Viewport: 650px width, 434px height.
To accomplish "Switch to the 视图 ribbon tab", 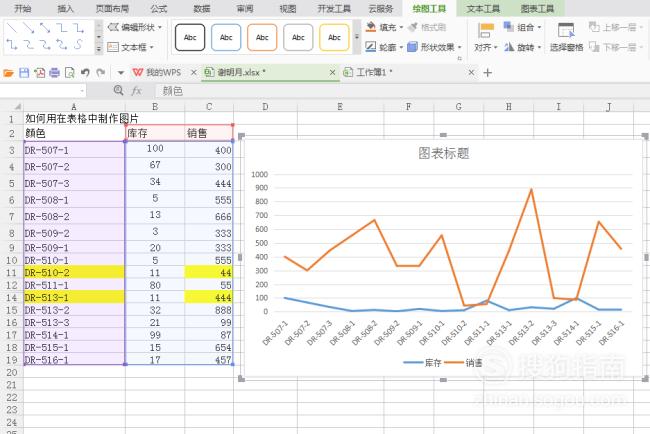I will click(288, 8).
